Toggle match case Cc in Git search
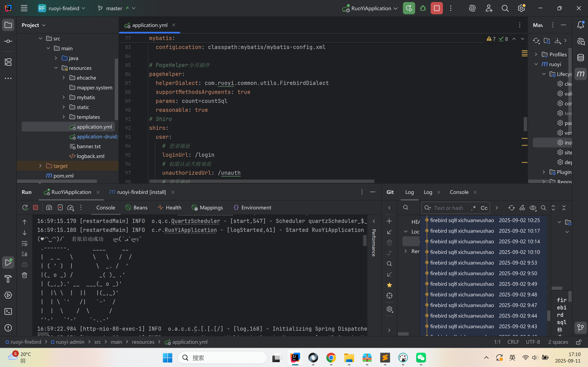The width and height of the screenshot is (588, 367). click(x=484, y=208)
